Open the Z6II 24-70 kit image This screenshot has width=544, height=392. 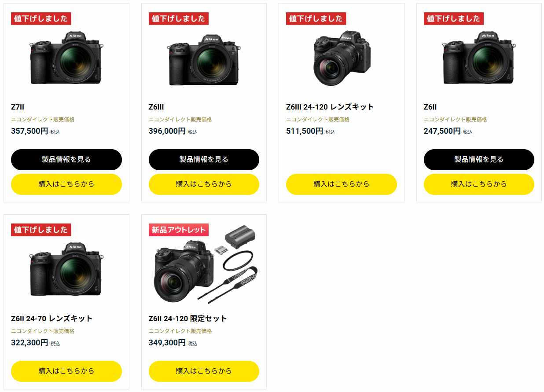coord(66,269)
